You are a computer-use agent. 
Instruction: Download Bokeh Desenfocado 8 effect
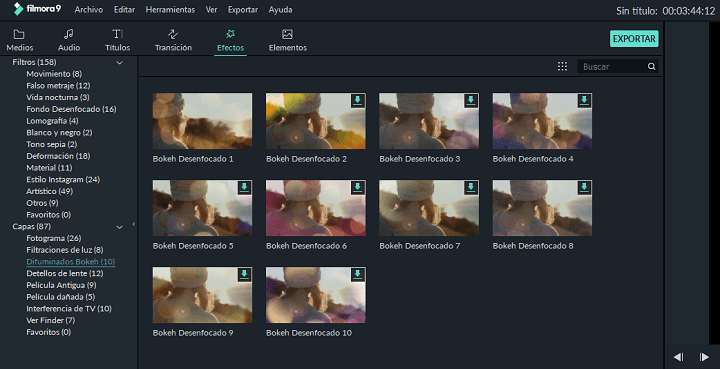[584, 188]
